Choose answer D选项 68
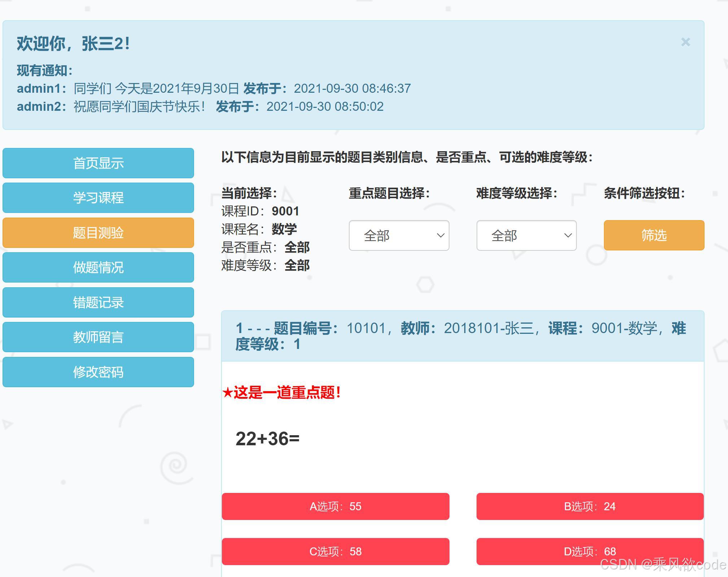728x577 pixels. 589,551
